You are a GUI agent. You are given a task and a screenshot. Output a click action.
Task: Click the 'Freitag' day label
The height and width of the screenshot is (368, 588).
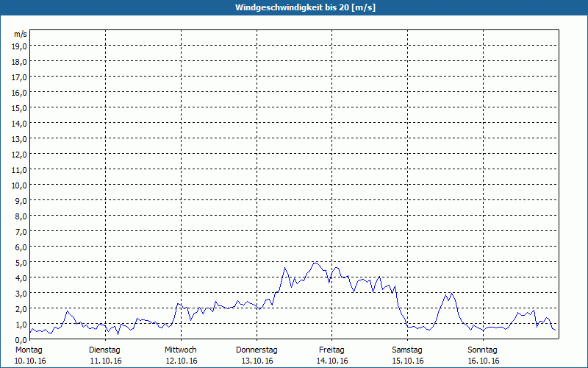click(x=331, y=350)
